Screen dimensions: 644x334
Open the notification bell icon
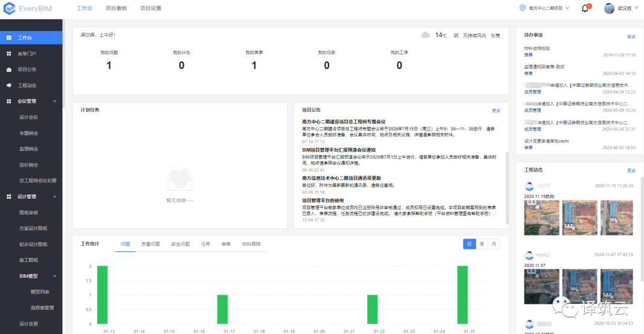click(x=585, y=8)
